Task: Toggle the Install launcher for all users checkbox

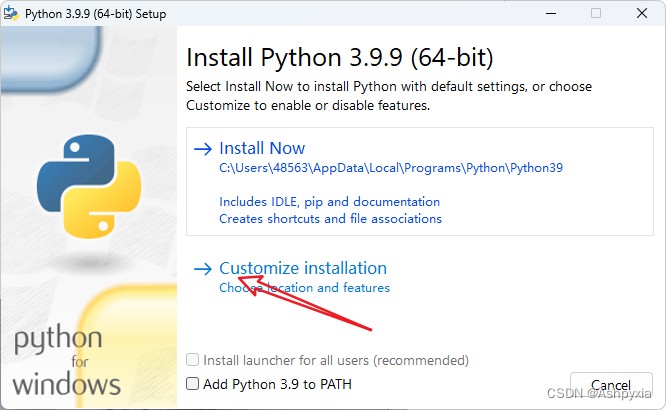Action: 193,360
